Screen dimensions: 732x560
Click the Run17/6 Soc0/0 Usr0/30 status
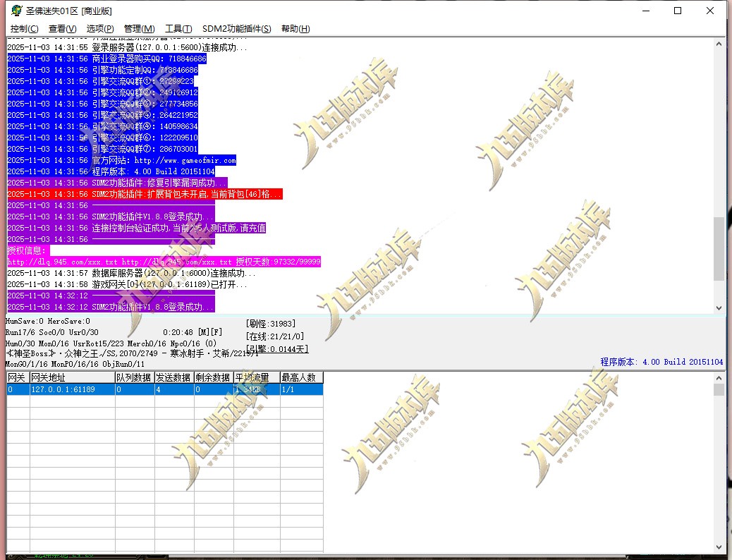click(51, 332)
